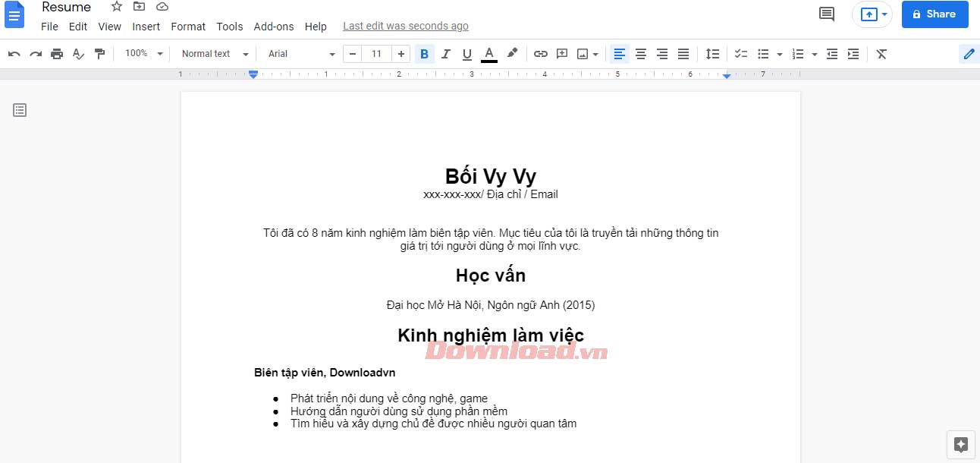
Task: Open the Add-ons menu
Action: click(x=274, y=26)
